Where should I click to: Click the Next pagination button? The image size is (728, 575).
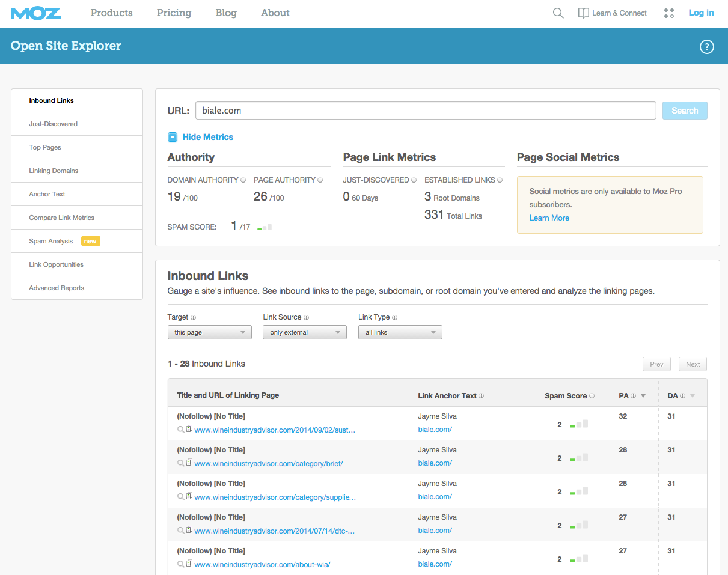pyautogui.click(x=693, y=364)
